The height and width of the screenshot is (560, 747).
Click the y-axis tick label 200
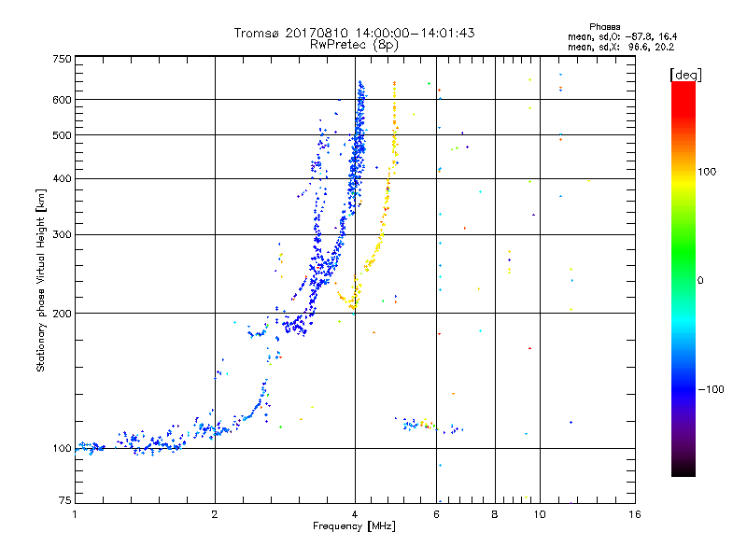63,314
